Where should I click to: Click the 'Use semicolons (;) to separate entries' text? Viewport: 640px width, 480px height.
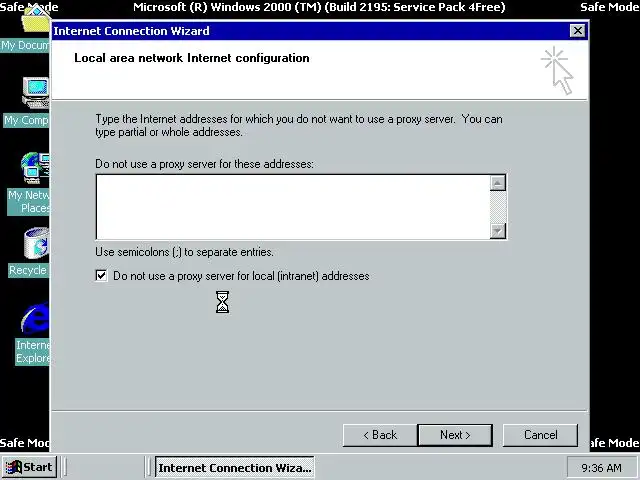pos(184,252)
